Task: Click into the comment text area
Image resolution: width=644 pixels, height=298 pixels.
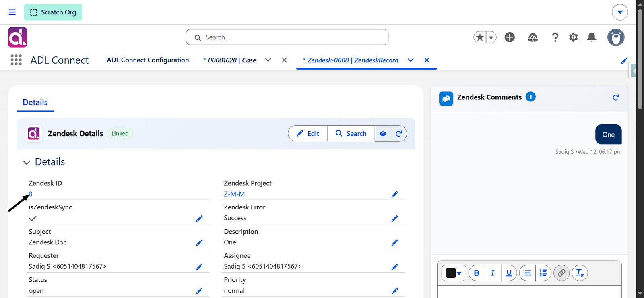Action: click(x=529, y=292)
